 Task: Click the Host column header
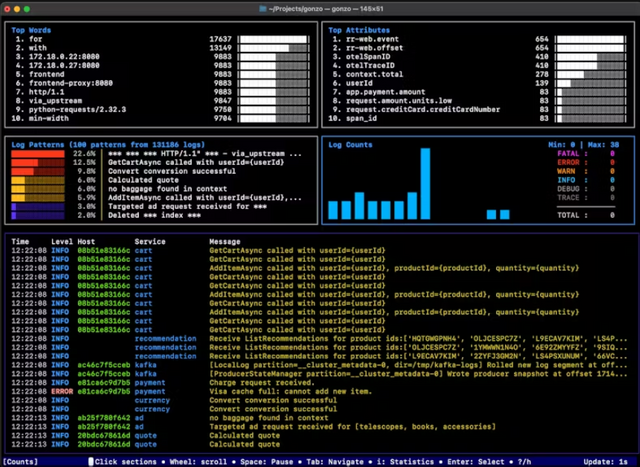pos(86,242)
